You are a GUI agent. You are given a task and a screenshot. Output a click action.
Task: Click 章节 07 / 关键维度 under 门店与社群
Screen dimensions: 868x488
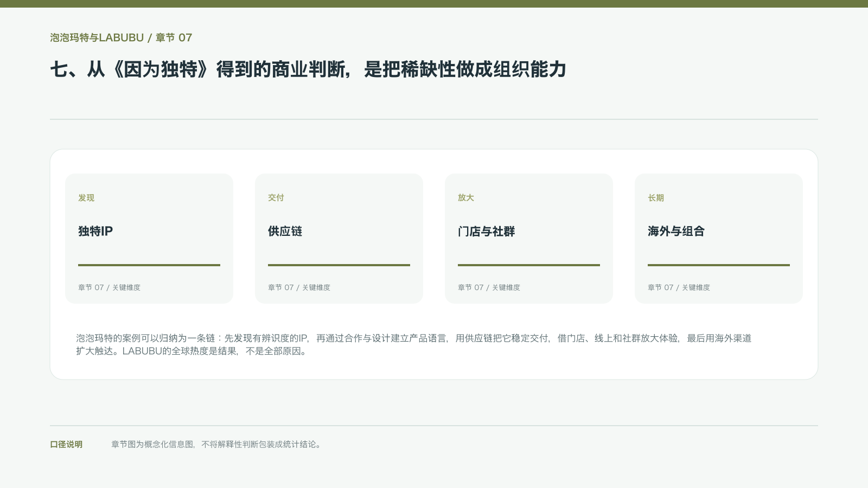pos(489,287)
